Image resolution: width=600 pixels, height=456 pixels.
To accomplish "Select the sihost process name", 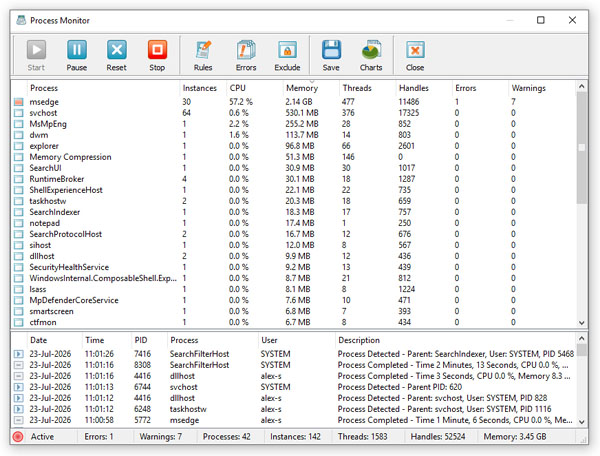I will tap(40, 246).
